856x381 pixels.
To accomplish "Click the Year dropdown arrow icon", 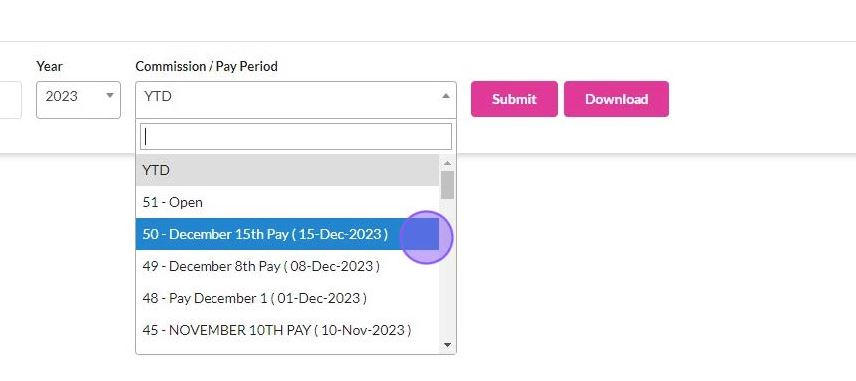I will [110, 96].
